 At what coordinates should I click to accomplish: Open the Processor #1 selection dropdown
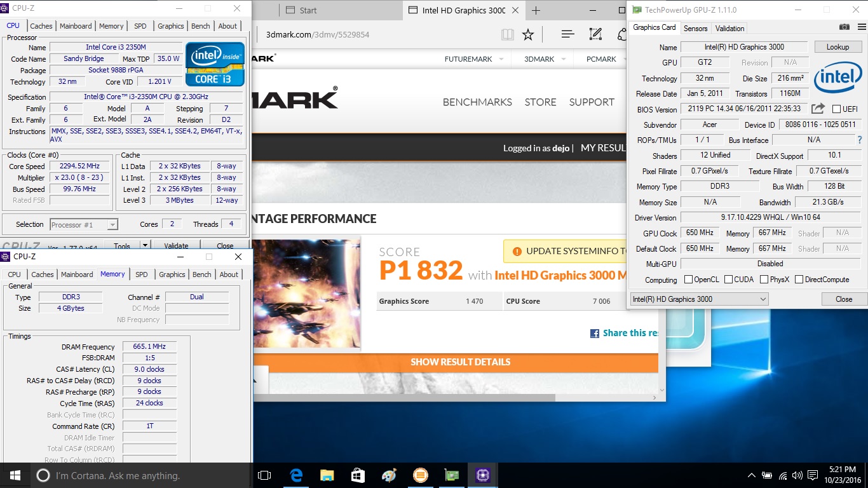click(84, 224)
